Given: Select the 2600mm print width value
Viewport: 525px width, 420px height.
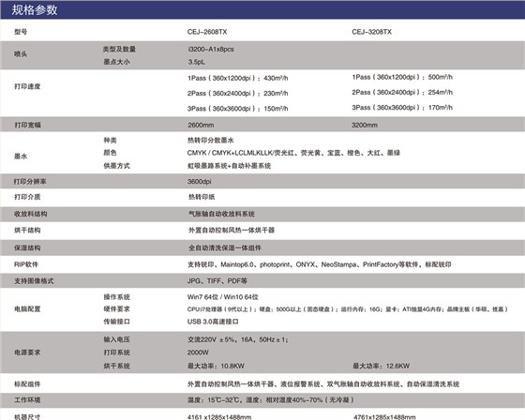Looking at the screenshot, I should click(201, 125).
